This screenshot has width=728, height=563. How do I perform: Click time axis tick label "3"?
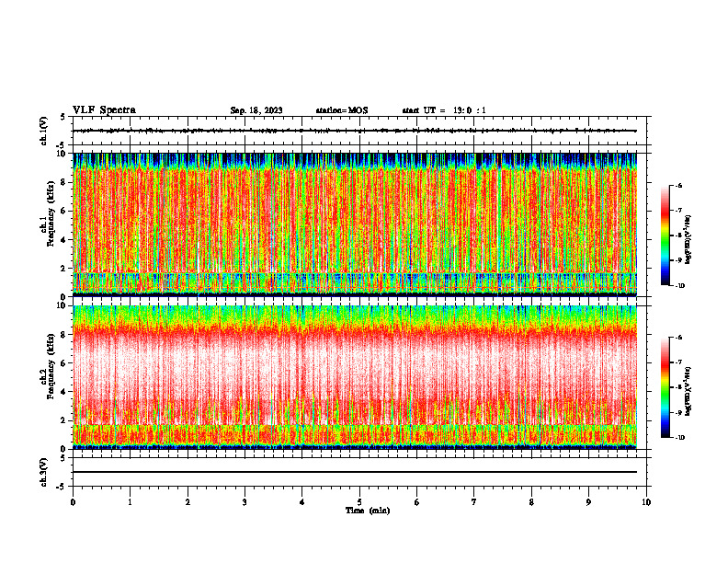click(245, 502)
